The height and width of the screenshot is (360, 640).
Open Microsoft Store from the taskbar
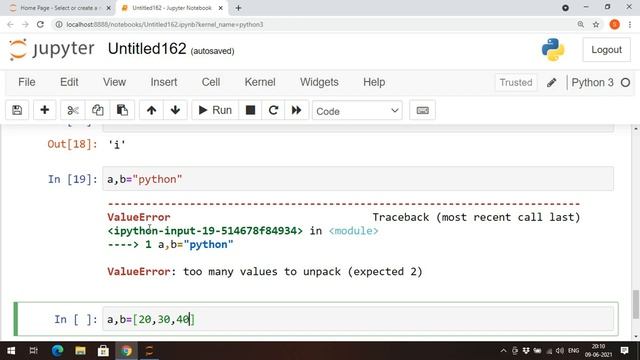click(103, 351)
